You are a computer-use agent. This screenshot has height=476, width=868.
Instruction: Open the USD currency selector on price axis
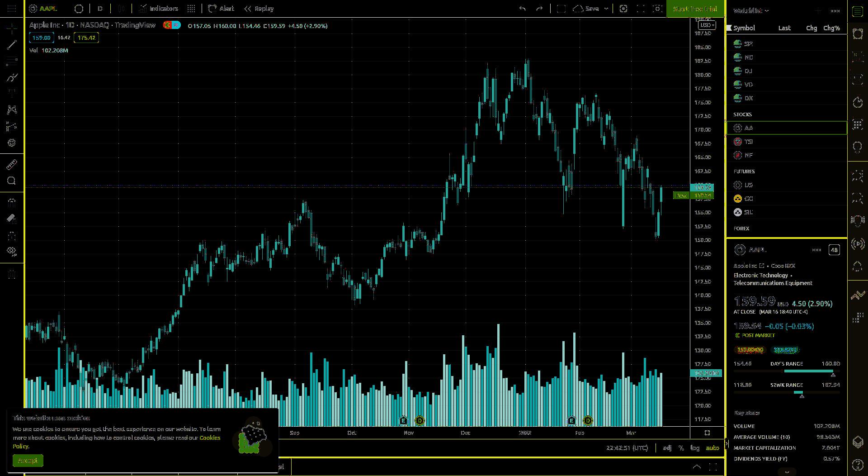point(707,25)
